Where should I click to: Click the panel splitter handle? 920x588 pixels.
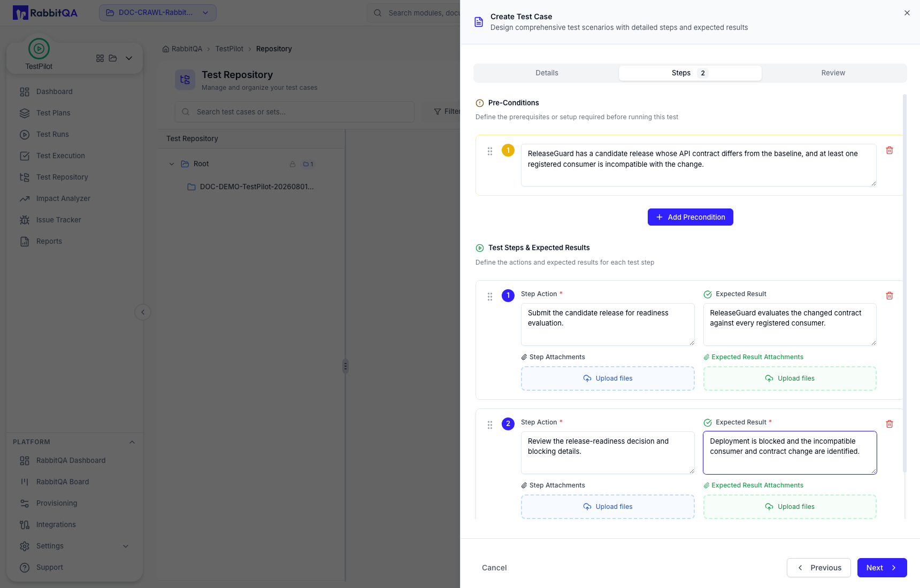point(346,366)
